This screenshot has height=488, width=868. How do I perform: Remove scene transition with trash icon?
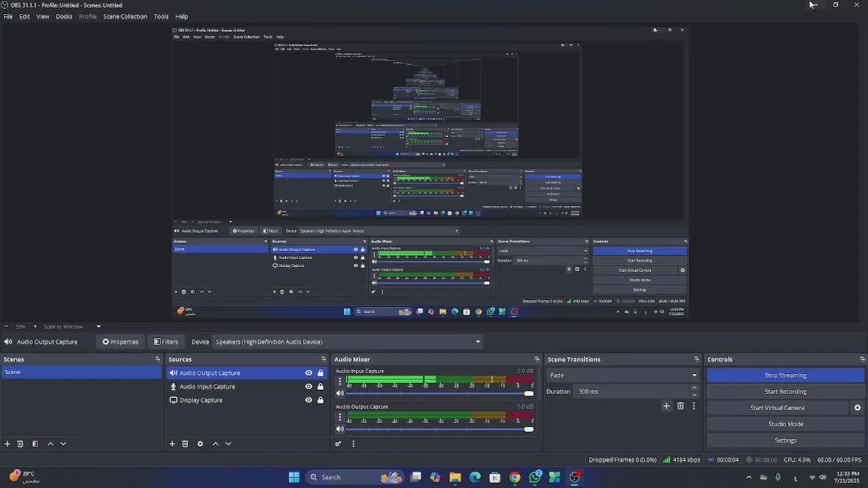(681, 406)
